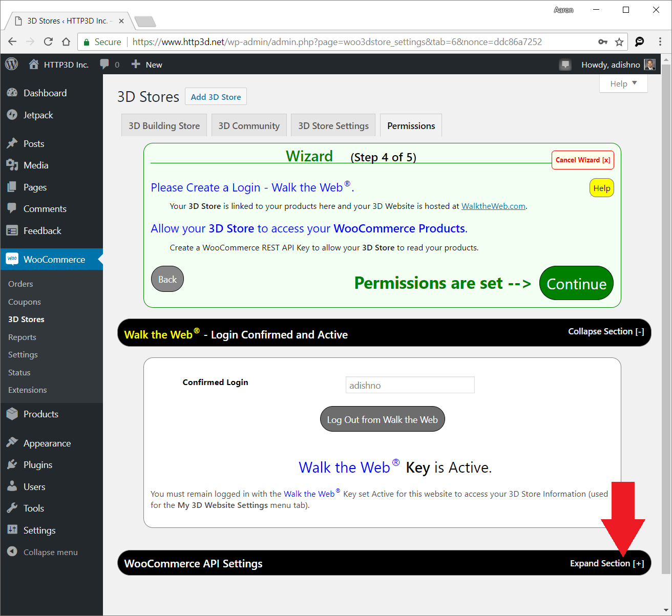Reload the page with refresh icon
The height and width of the screenshot is (616, 672).
[48, 42]
